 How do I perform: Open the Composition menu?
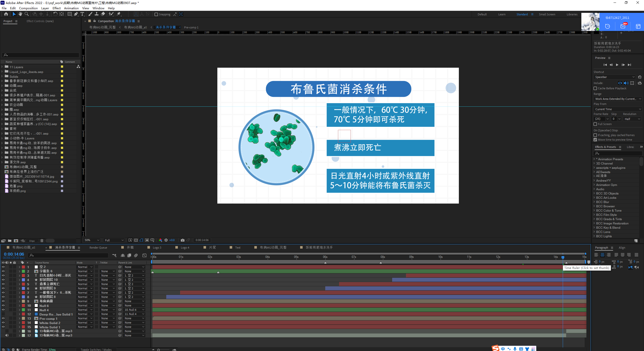[x=28, y=8]
